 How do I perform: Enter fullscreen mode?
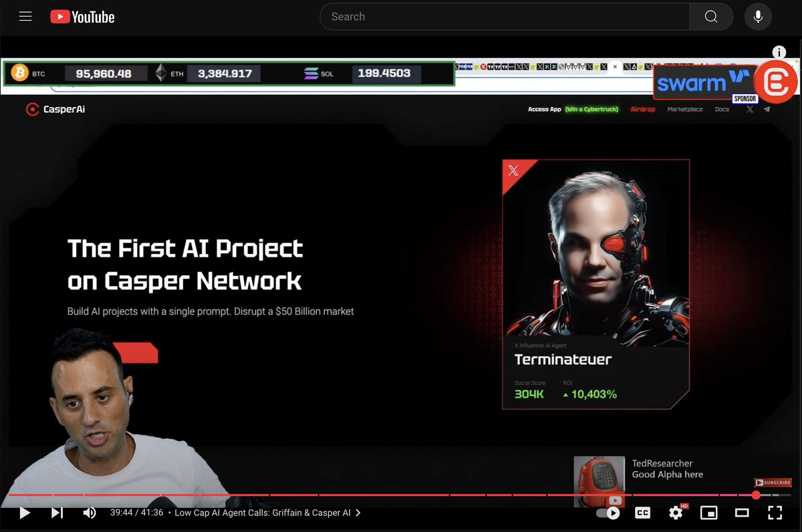click(x=775, y=513)
